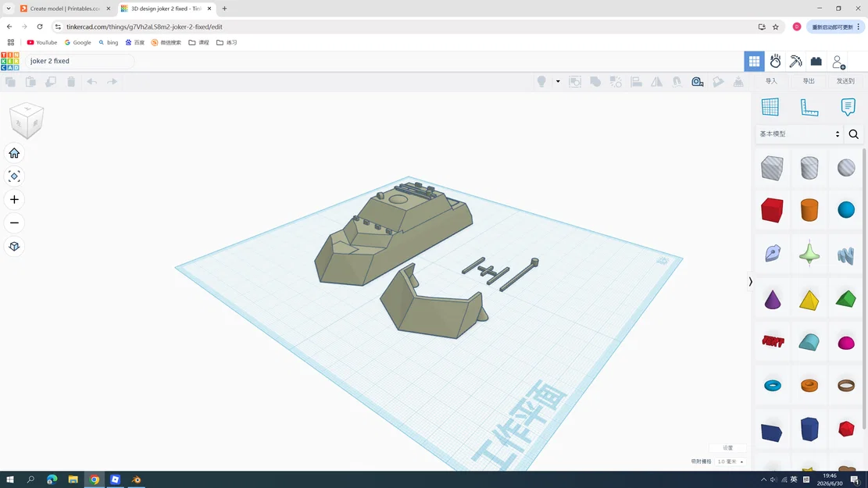Bookmark this page with star icon
868x488 pixels.
pos(776,27)
